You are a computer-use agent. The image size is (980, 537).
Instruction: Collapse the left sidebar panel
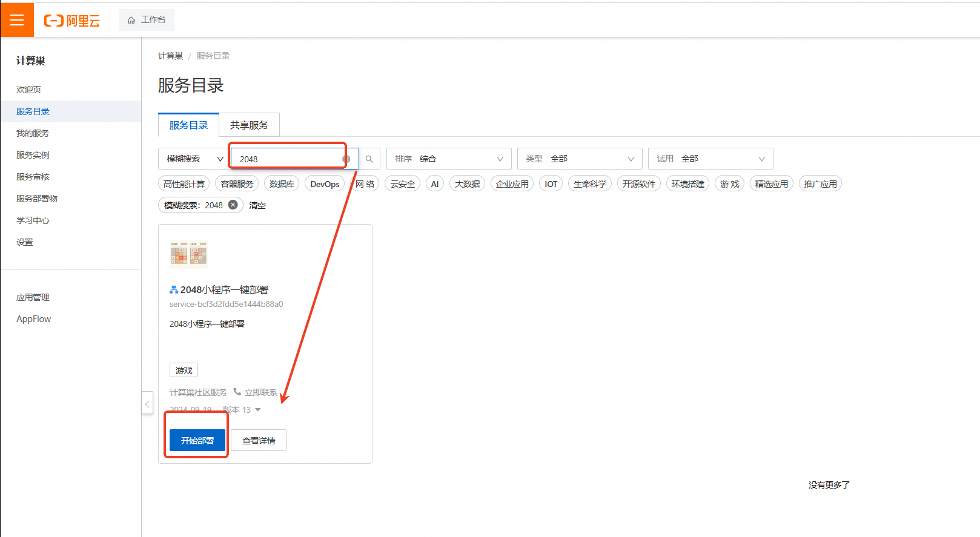[x=147, y=403]
